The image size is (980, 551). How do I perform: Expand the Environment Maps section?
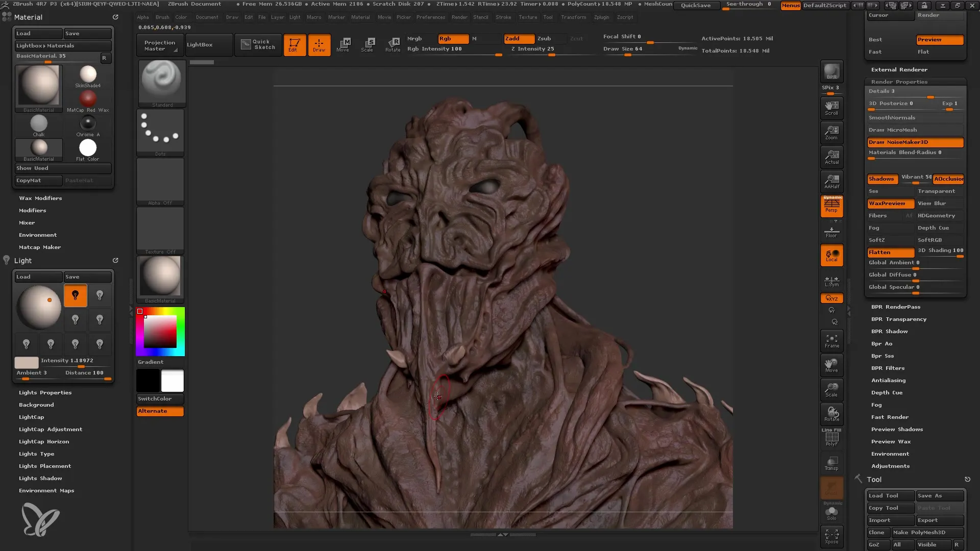click(x=46, y=490)
